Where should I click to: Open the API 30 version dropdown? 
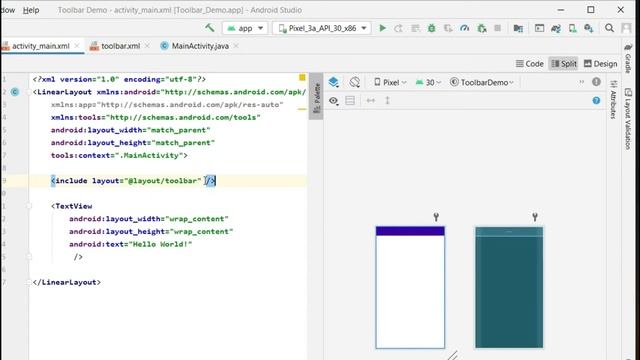[x=428, y=82]
